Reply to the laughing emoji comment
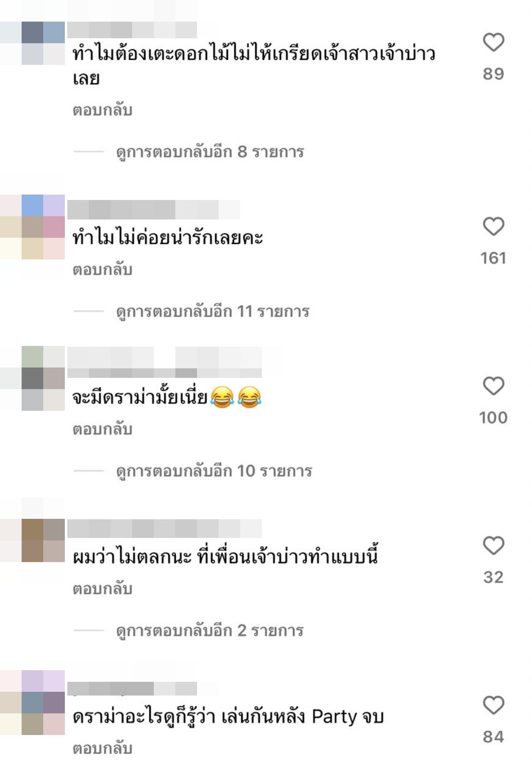 pyautogui.click(x=103, y=429)
